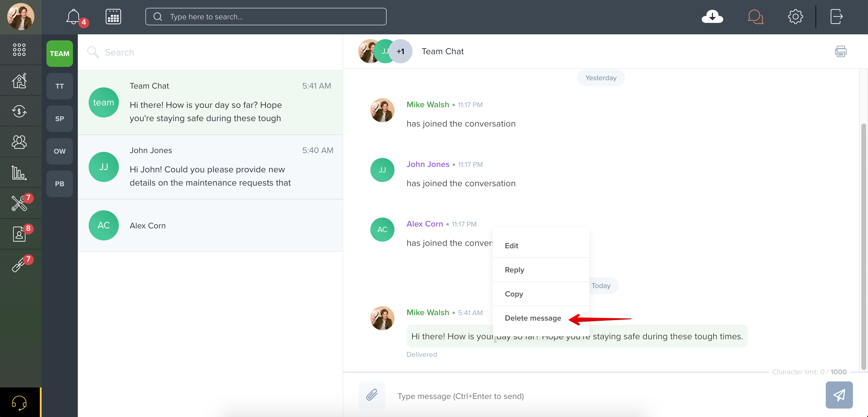
Task: Click the 'Hi there!' message bubble
Action: coord(577,336)
